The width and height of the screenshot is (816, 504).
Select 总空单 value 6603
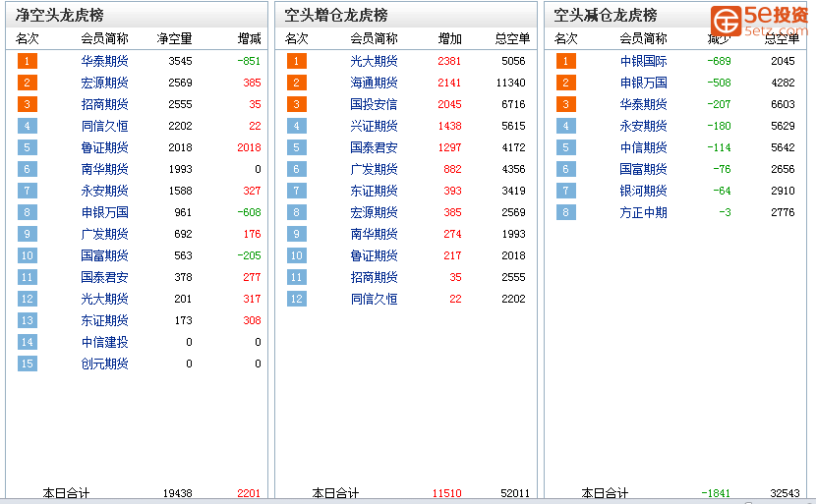point(783,104)
